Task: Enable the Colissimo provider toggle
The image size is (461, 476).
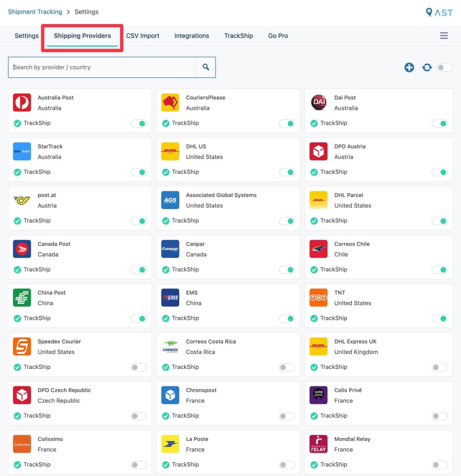Action: [x=139, y=465]
